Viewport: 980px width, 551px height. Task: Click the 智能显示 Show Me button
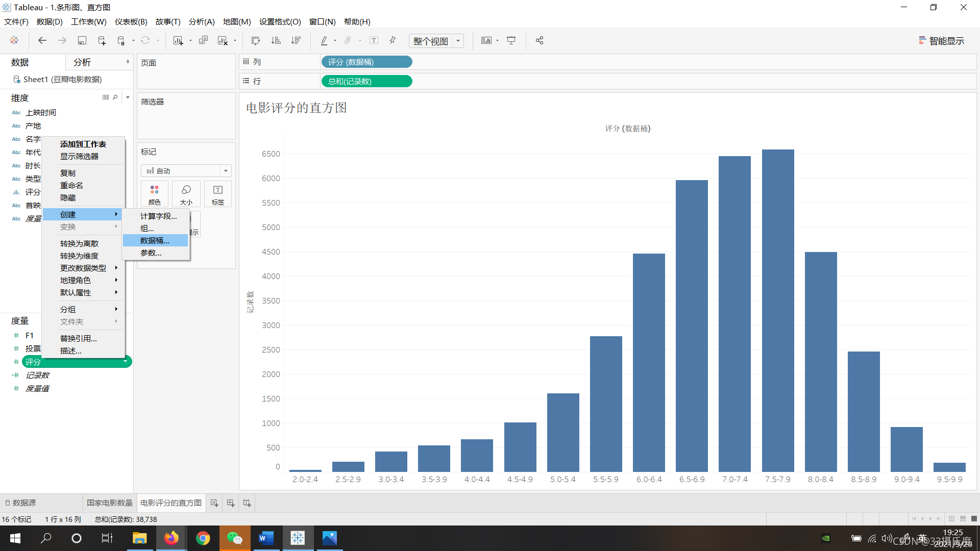(941, 41)
